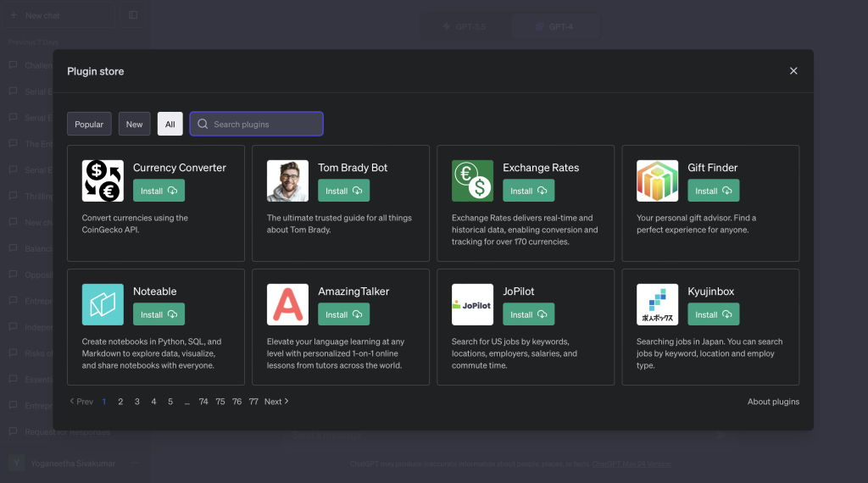Install the AmazingTalker plugin
The height and width of the screenshot is (483, 868).
tap(344, 314)
